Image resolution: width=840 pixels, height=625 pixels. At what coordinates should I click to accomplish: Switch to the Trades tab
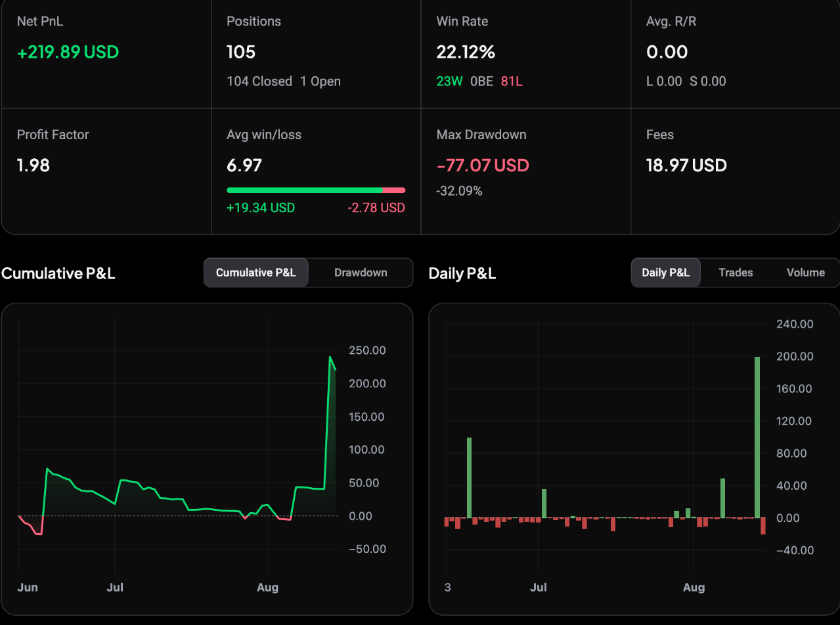tap(736, 272)
